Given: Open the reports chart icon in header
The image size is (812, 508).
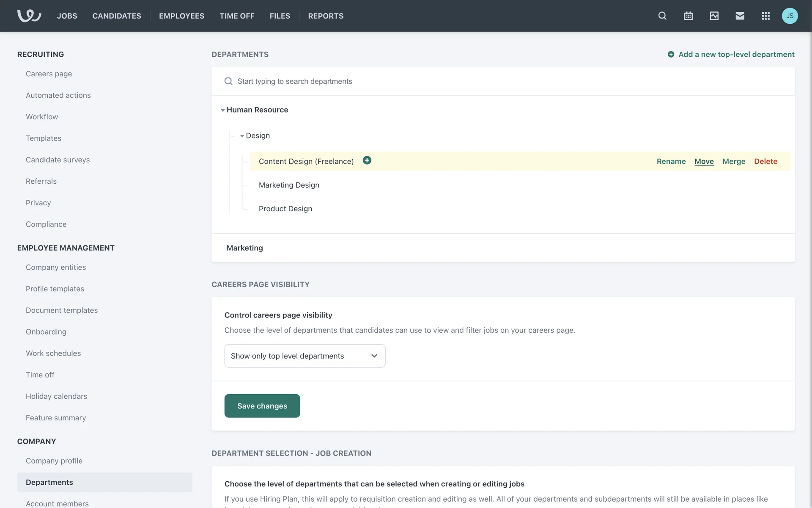Looking at the screenshot, I should 714,16.
